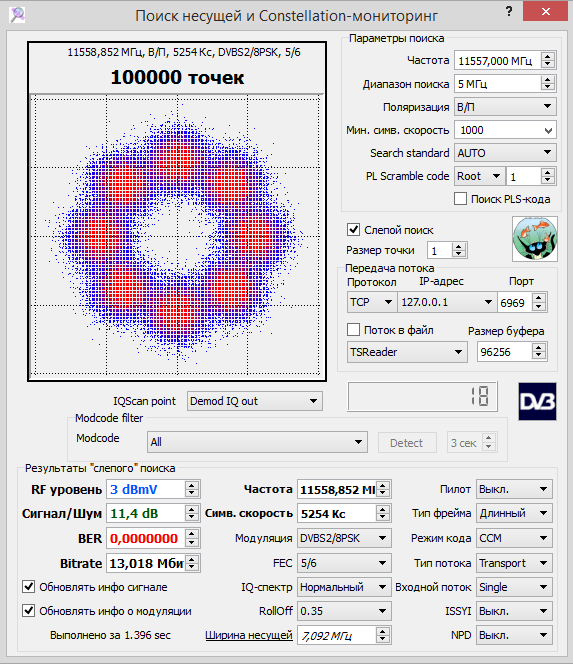Click the Ширина несущей link
The width and height of the screenshot is (573, 664).
tap(249, 635)
